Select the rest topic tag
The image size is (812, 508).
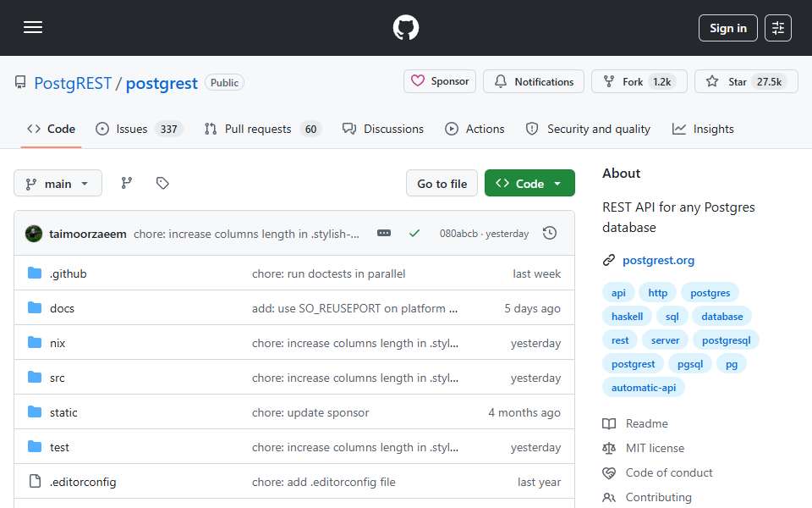pos(620,340)
